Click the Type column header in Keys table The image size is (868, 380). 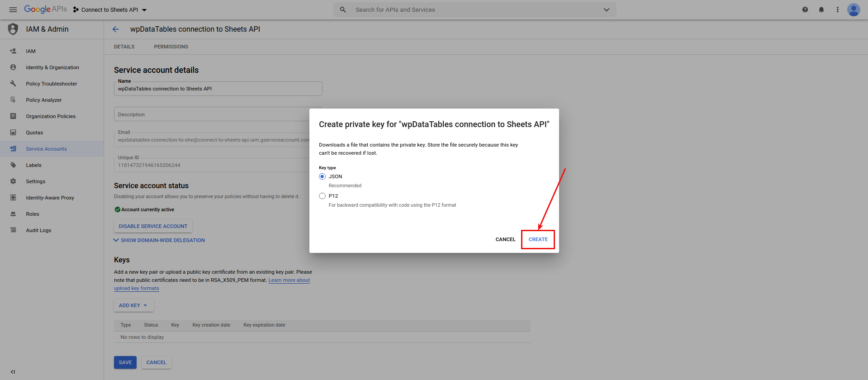126,325
